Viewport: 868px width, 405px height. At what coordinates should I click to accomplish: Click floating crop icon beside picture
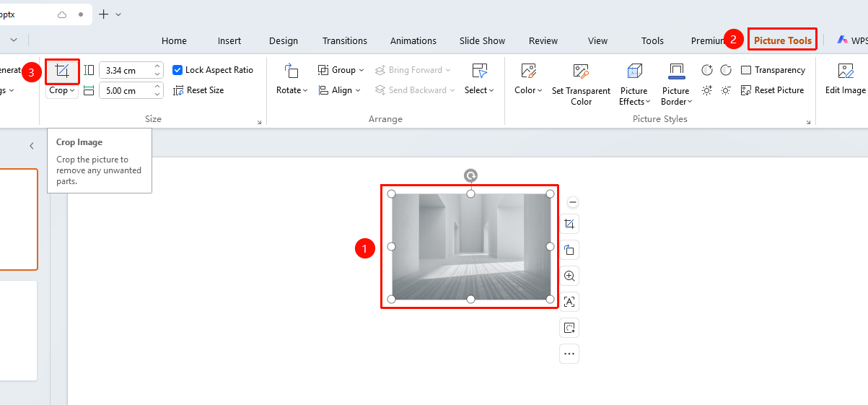[569, 224]
